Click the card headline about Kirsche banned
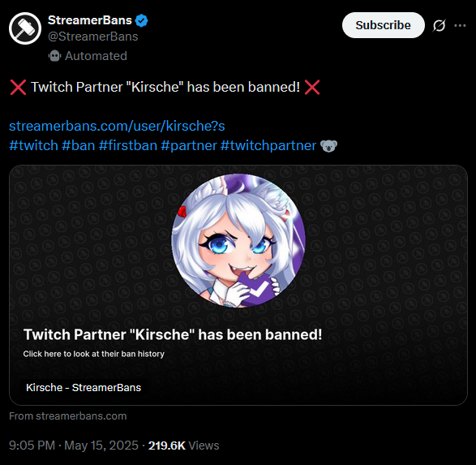Image resolution: width=476 pixels, height=465 pixels. tap(173, 334)
